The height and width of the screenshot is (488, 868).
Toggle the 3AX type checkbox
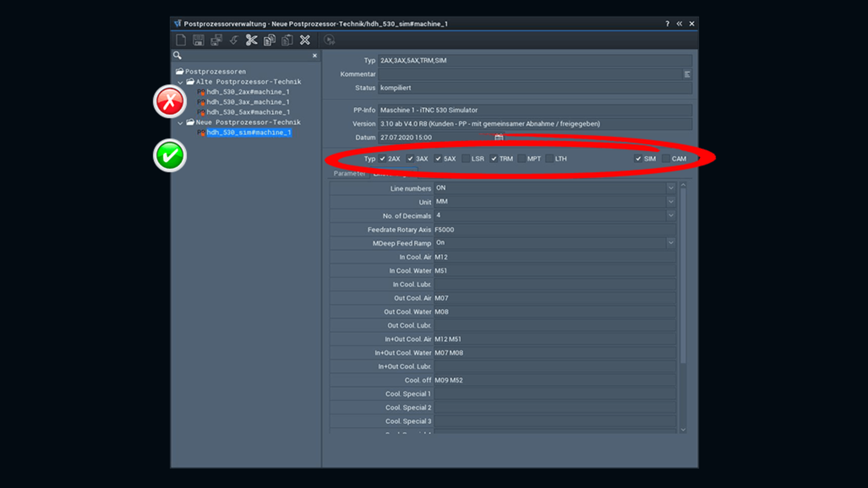point(410,159)
